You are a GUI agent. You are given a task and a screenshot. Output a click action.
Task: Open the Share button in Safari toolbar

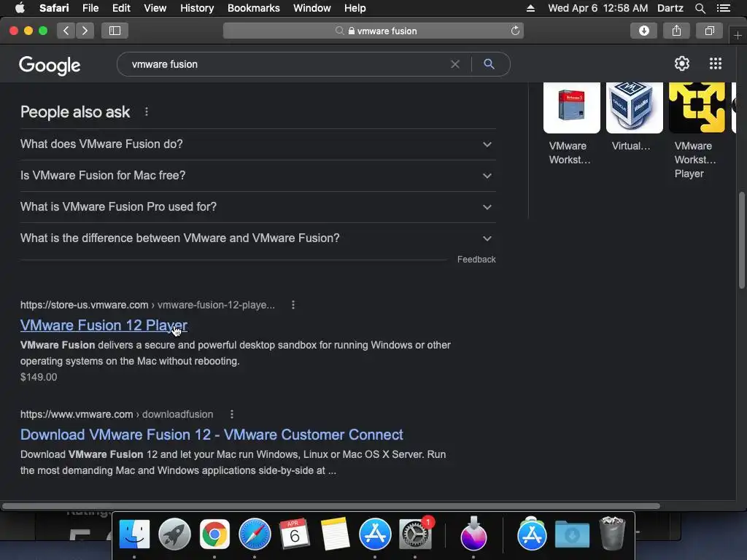(x=676, y=31)
